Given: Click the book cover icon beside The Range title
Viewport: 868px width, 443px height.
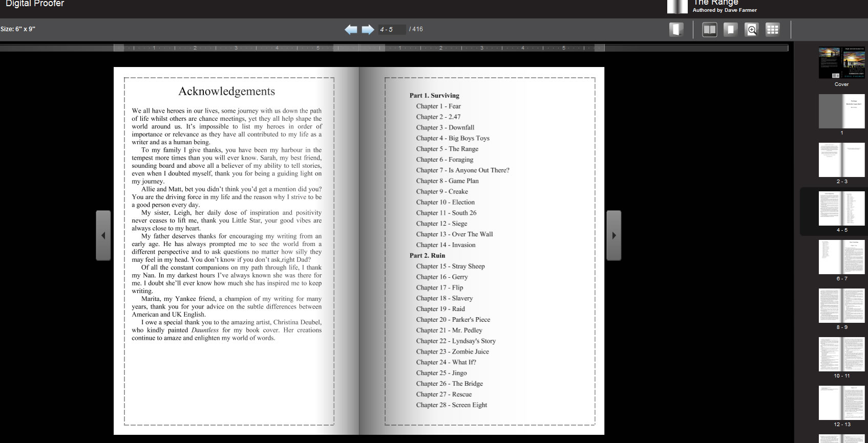Looking at the screenshot, I should click(x=677, y=6).
